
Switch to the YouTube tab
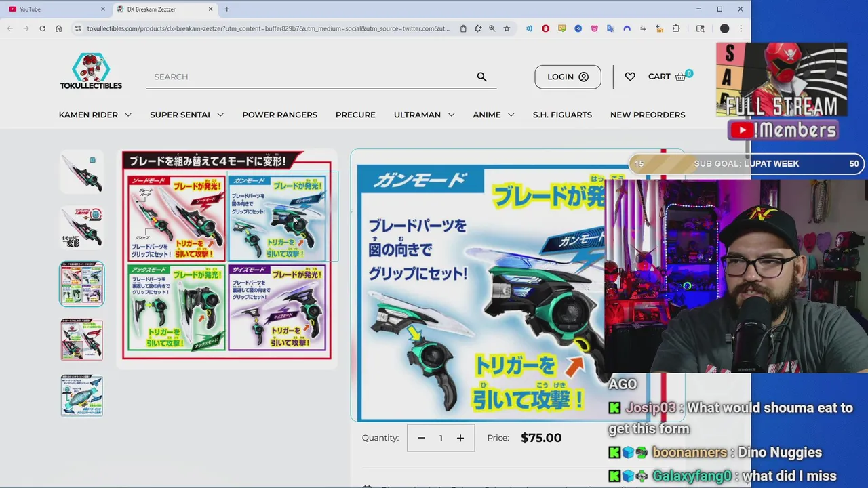coord(57,9)
